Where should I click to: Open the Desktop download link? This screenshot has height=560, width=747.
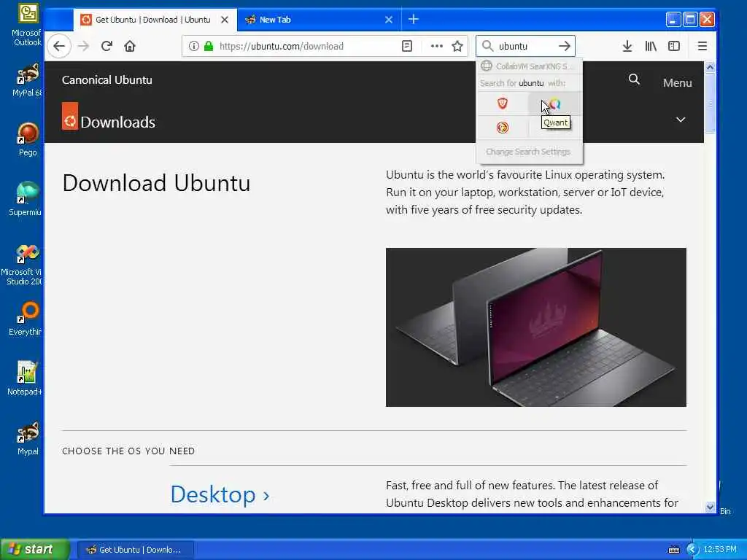point(220,495)
